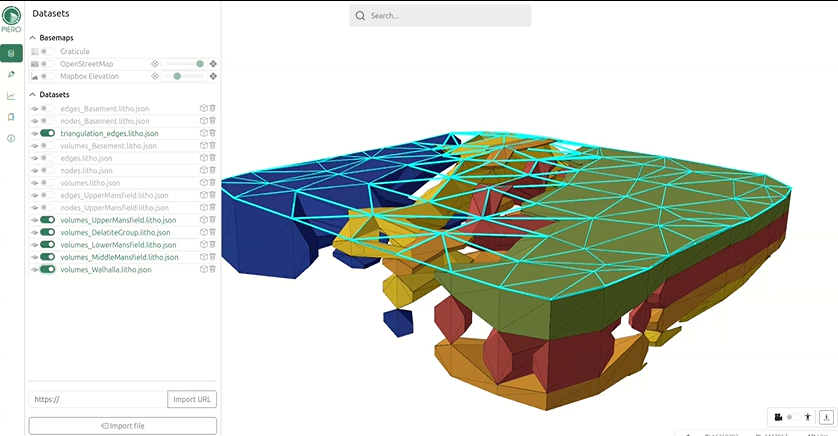Collapse the Basemaps section
This screenshot has width=838, height=436.
pos(33,38)
